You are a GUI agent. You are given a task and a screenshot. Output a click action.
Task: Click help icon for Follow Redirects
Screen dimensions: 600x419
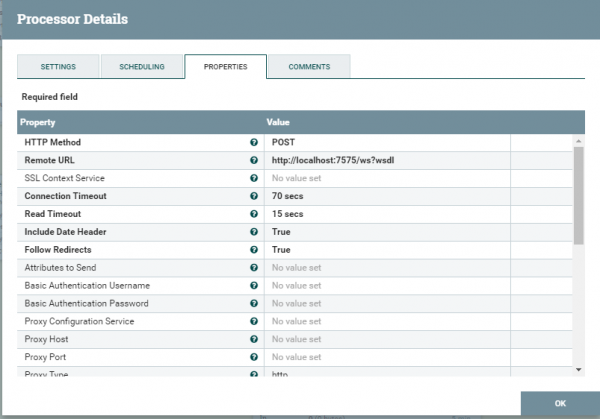(x=254, y=250)
